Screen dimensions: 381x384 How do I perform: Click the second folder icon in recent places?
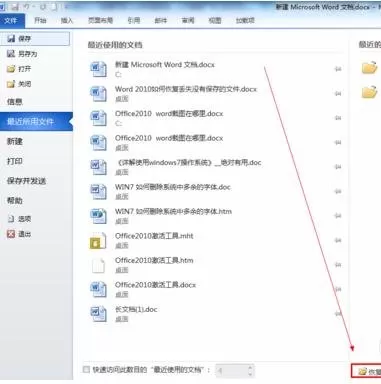pyautogui.click(x=369, y=92)
